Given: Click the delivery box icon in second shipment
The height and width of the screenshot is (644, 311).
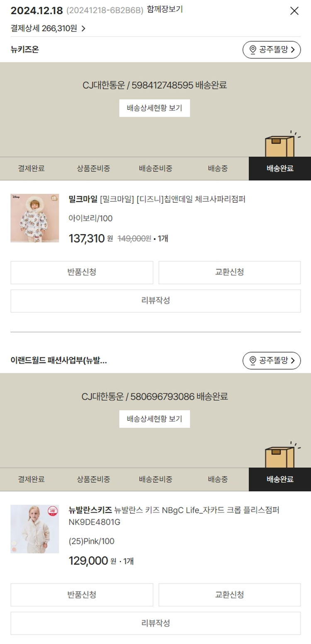Looking at the screenshot, I should click(x=279, y=456).
